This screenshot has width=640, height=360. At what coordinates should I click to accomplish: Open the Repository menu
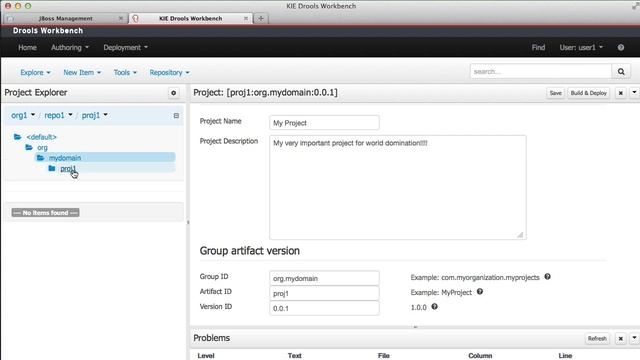[169, 73]
